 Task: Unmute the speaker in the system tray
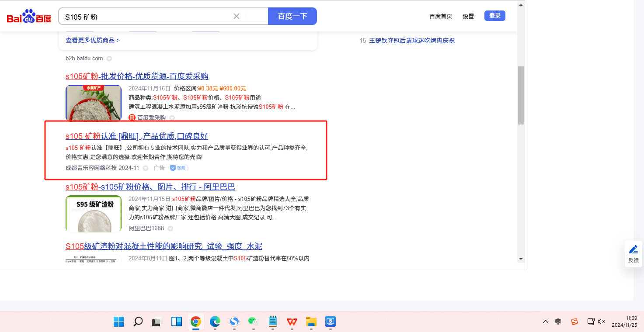(x=601, y=322)
